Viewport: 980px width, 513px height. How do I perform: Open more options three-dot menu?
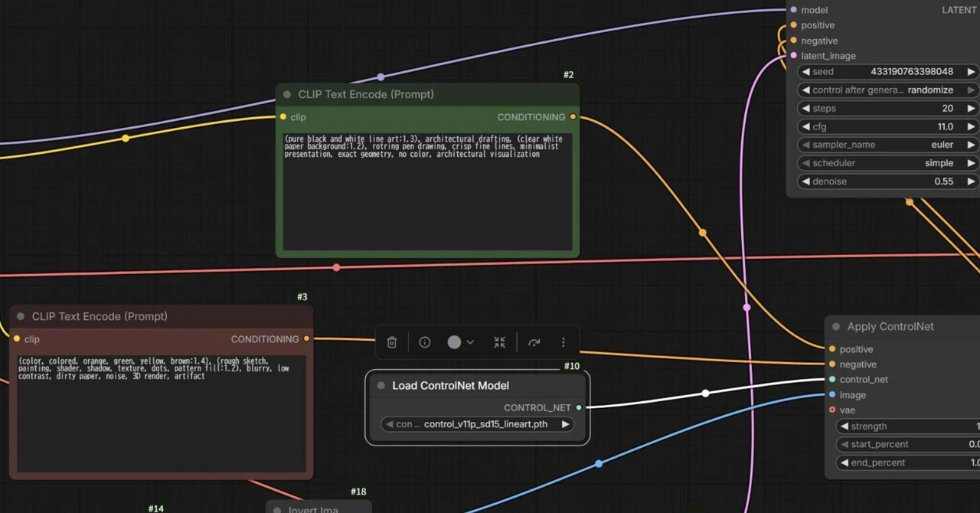[x=563, y=342]
